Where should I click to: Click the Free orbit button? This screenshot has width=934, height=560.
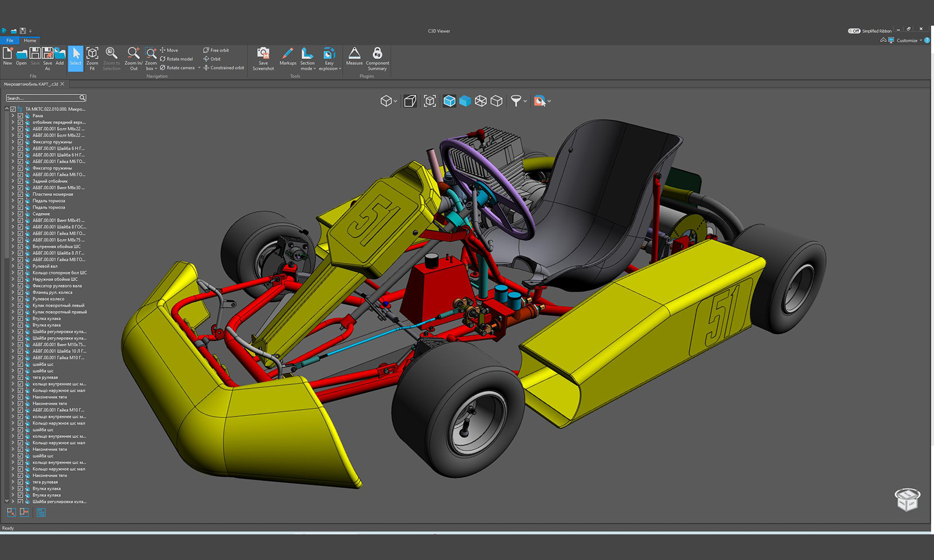pos(216,50)
